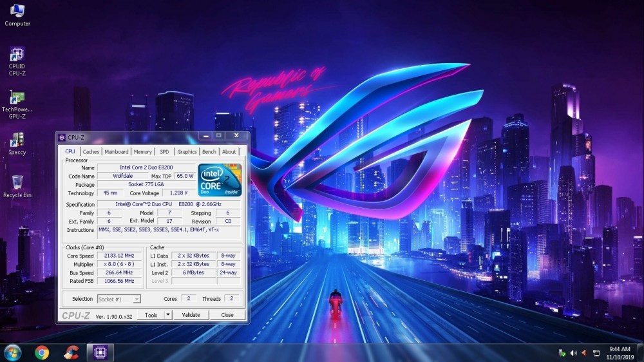Switch to the Bench tab
The image size is (644, 362).
[x=209, y=151]
